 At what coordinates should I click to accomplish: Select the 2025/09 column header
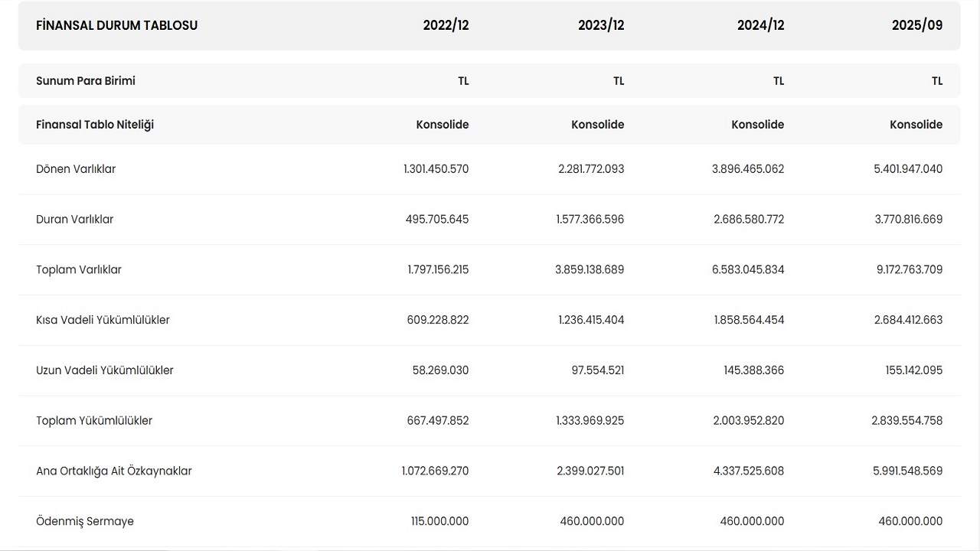[917, 25]
